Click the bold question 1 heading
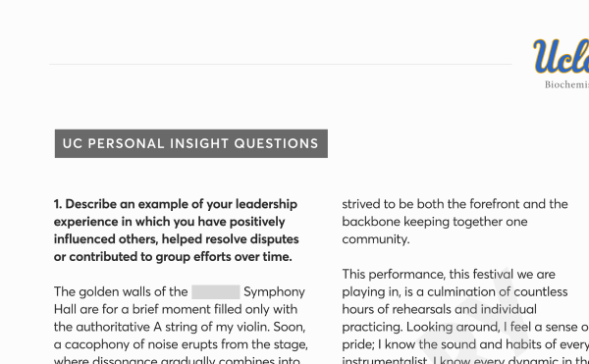589x364 pixels. click(x=176, y=231)
